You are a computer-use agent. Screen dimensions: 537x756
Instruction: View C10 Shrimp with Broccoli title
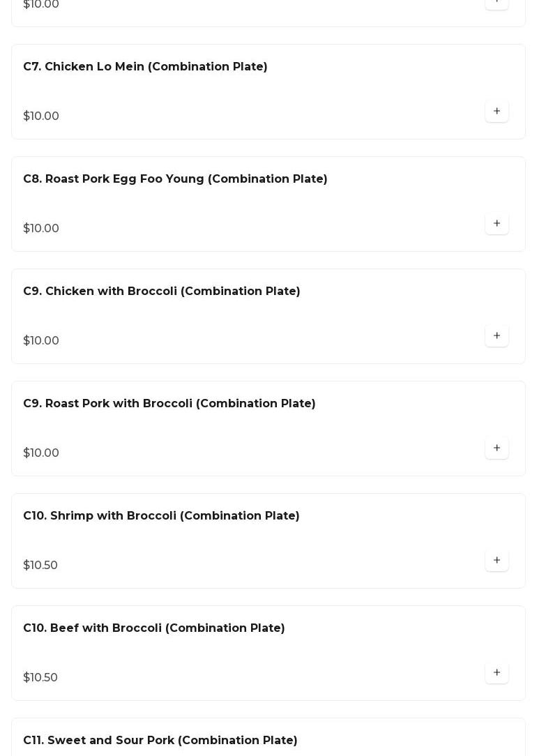(161, 516)
